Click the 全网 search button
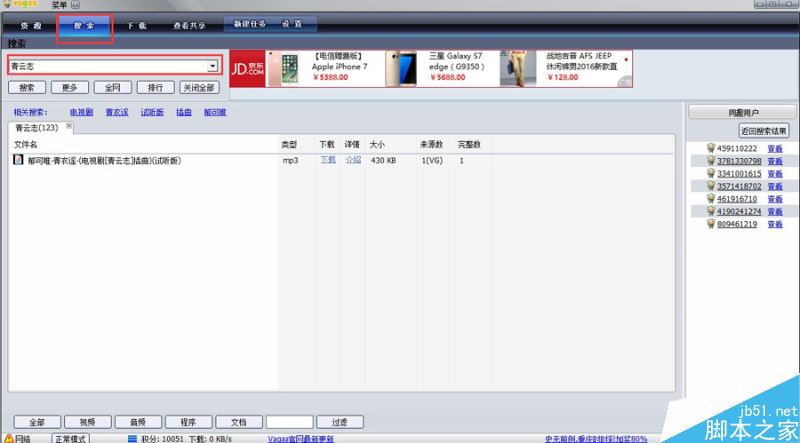Screen dimensions: 800x443 coord(113,87)
